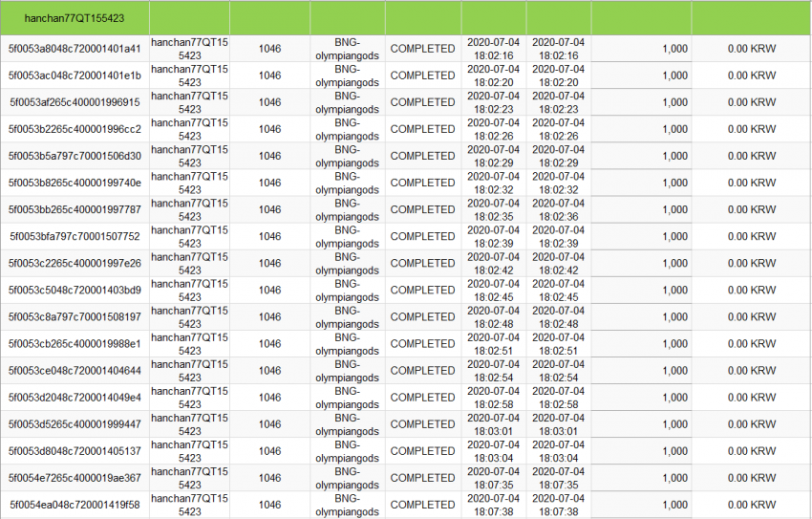Click COMPLETED status in row 5f0053c2265c400001997e26
812x519 pixels.
click(x=422, y=264)
